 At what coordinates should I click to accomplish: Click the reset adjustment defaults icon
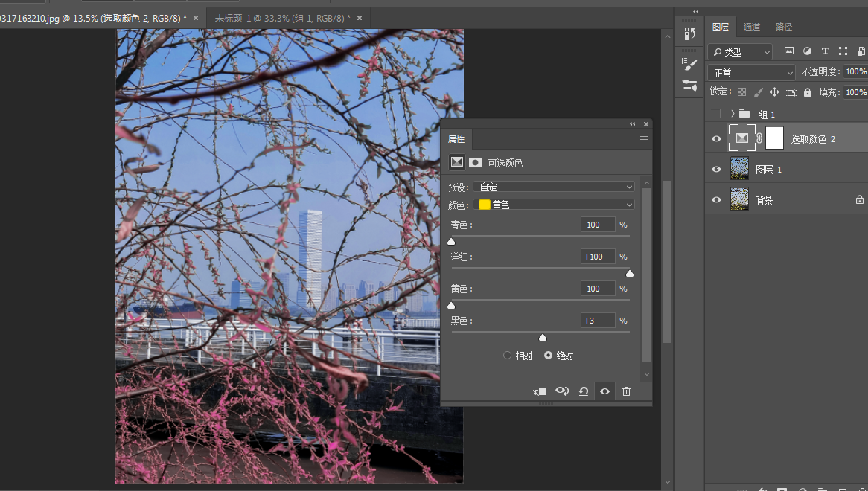coord(584,391)
